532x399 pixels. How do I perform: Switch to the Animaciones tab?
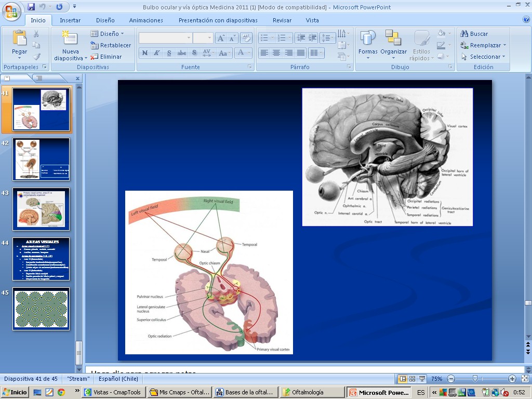[x=146, y=20]
